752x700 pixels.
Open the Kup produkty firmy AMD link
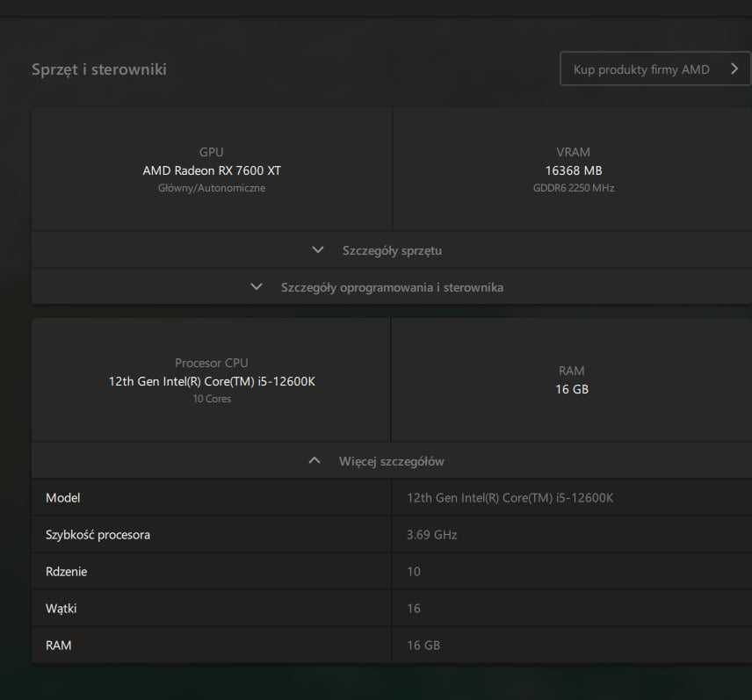pyautogui.click(x=654, y=69)
